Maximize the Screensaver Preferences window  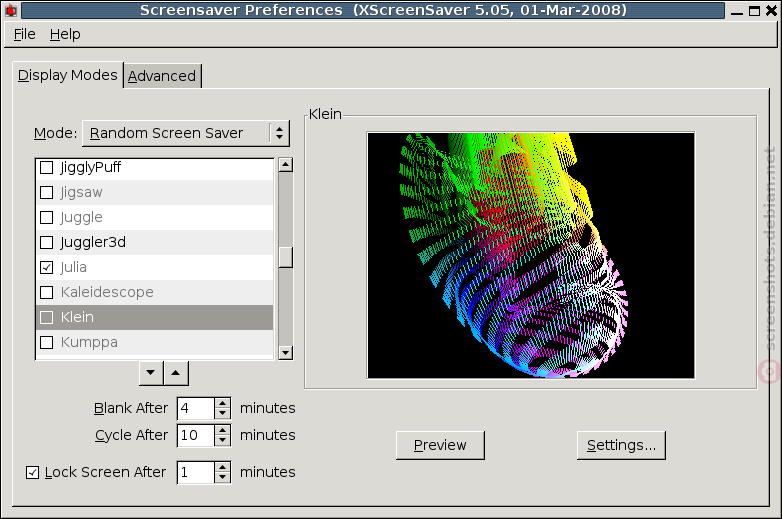[755, 10]
